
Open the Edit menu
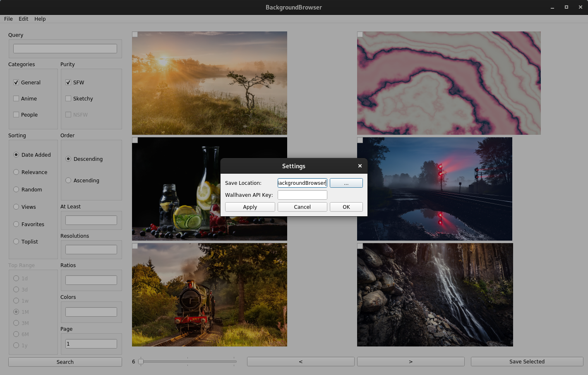point(24,19)
